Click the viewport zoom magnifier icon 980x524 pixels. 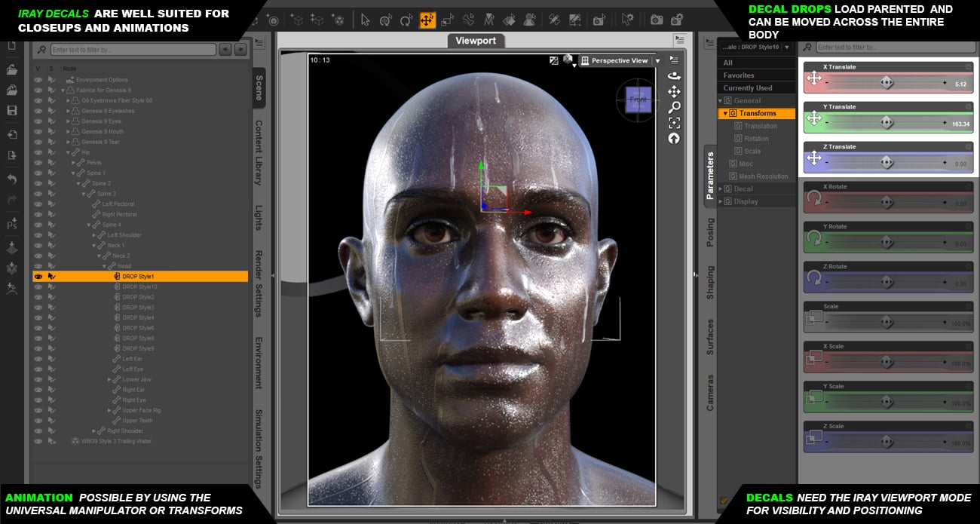click(x=674, y=107)
